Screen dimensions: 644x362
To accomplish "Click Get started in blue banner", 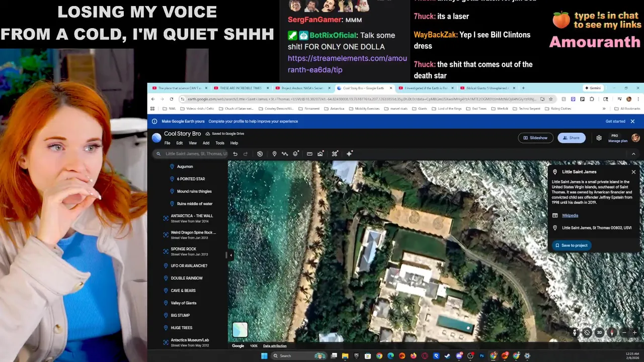I will coord(615,121).
